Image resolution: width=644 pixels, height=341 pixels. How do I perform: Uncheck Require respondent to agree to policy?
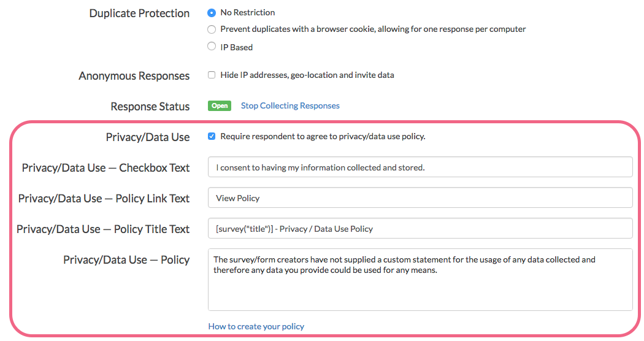[212, 136]
